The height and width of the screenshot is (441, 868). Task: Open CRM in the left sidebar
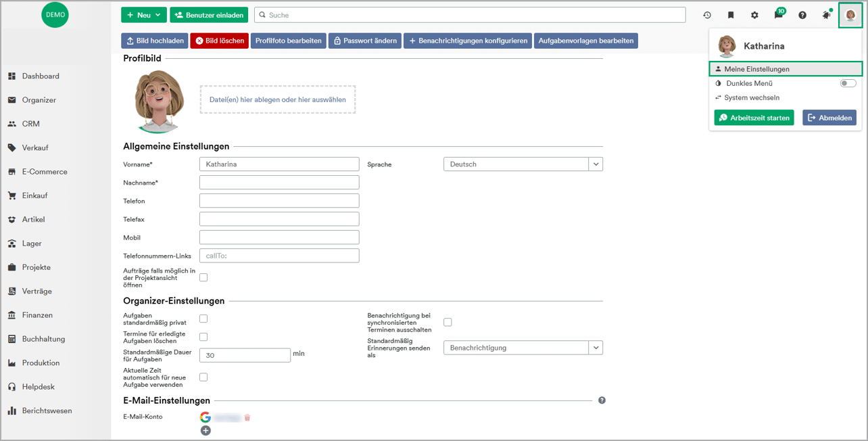pos(31,124)
